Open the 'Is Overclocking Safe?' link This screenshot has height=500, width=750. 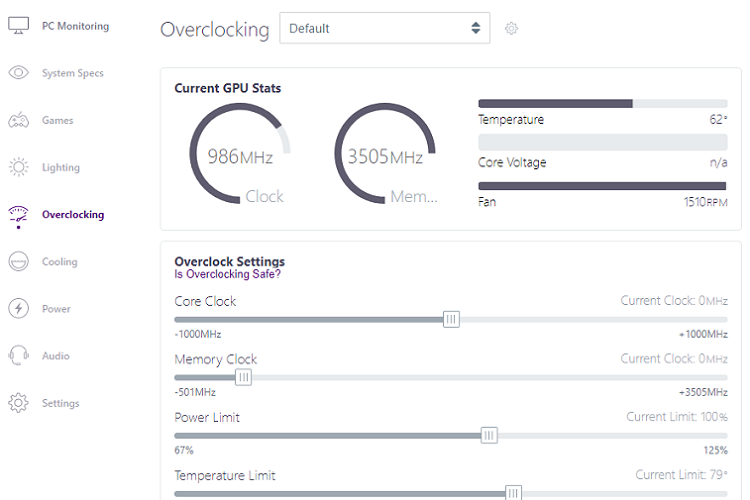point(228,274)
